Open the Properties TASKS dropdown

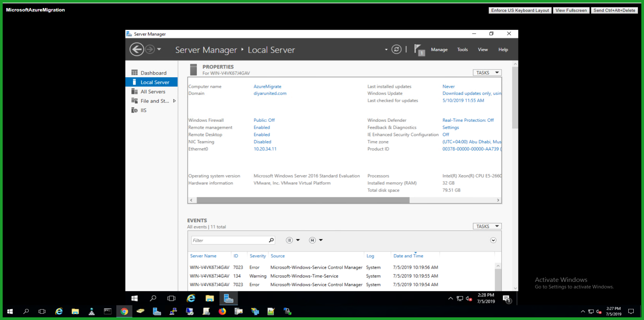[487, 73]
